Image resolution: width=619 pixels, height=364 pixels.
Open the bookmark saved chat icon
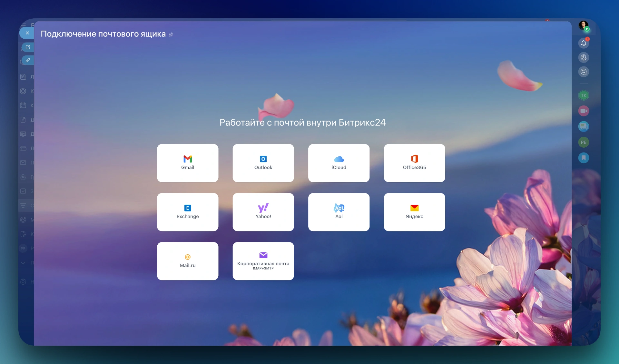(584, 158)
